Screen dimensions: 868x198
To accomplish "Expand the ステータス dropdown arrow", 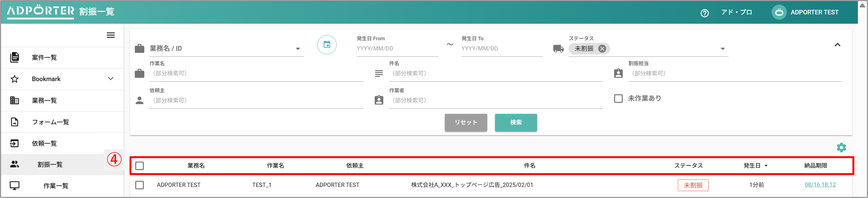I will click(722, 49).
